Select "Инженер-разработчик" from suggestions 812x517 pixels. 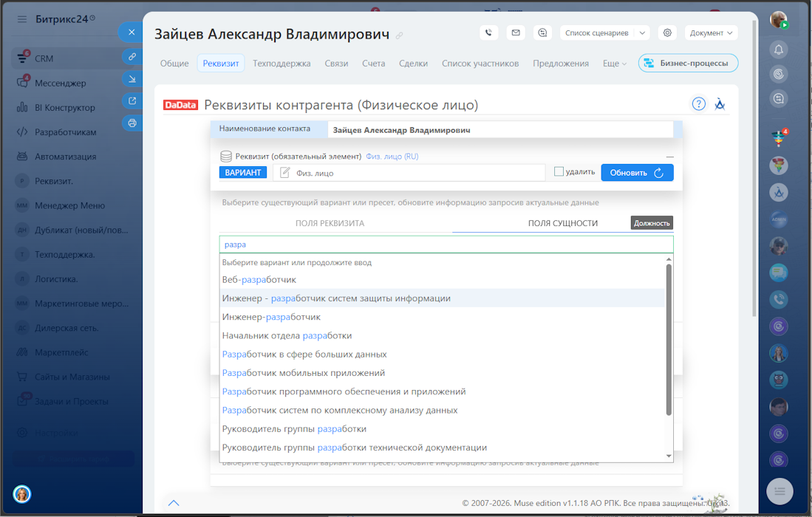pyautogui.click(x=271, y=317)
